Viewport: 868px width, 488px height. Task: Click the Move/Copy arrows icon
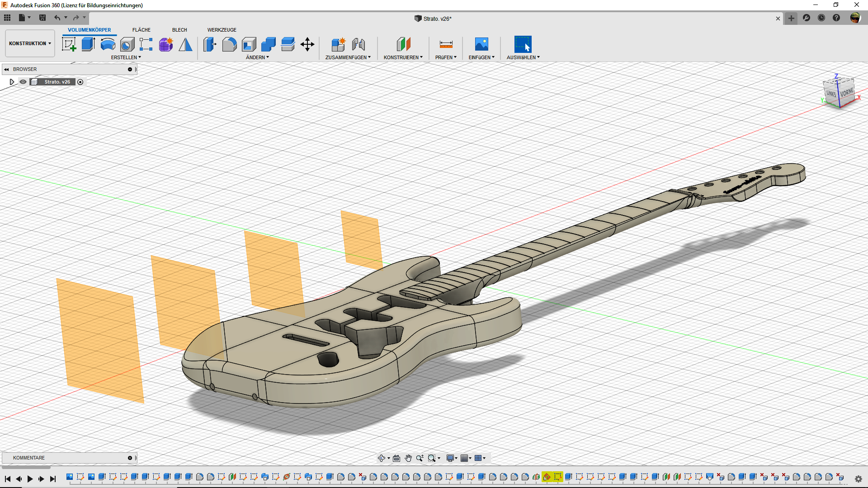[x=307, y=44]
